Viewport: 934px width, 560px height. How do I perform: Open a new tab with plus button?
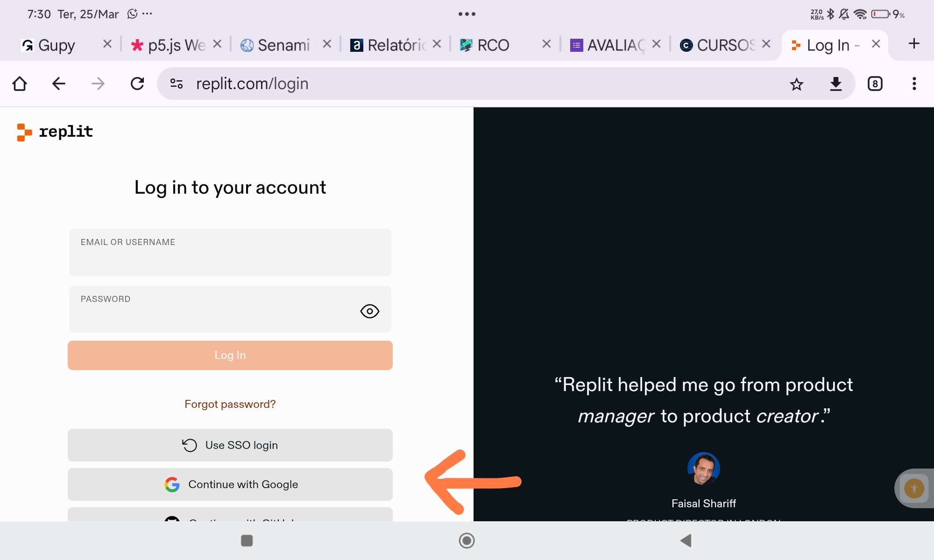pyautogui.click(x=913, y=44)
